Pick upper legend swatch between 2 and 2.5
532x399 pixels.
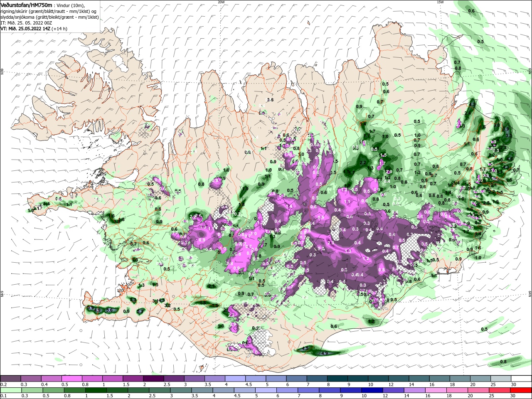click(x=153, y=379)
